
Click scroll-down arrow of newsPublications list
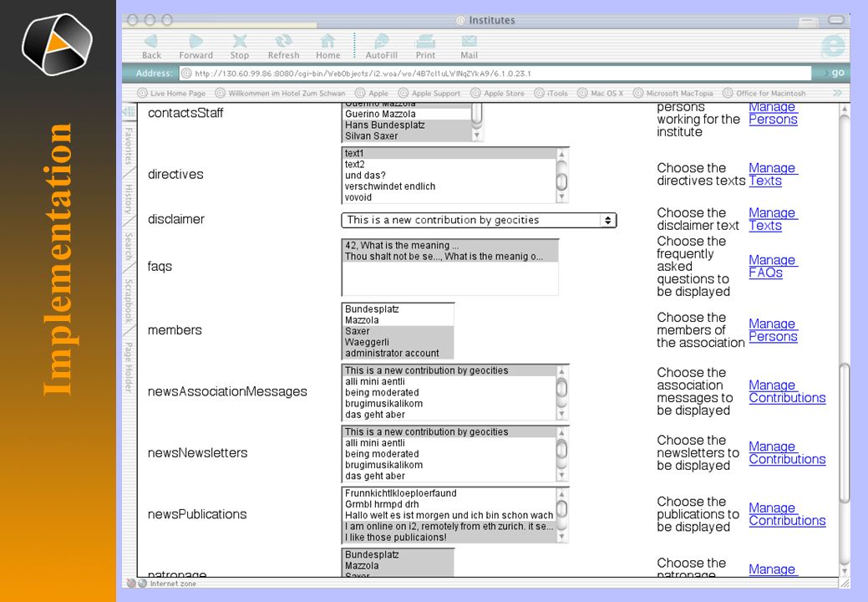[x=562, y=537]
